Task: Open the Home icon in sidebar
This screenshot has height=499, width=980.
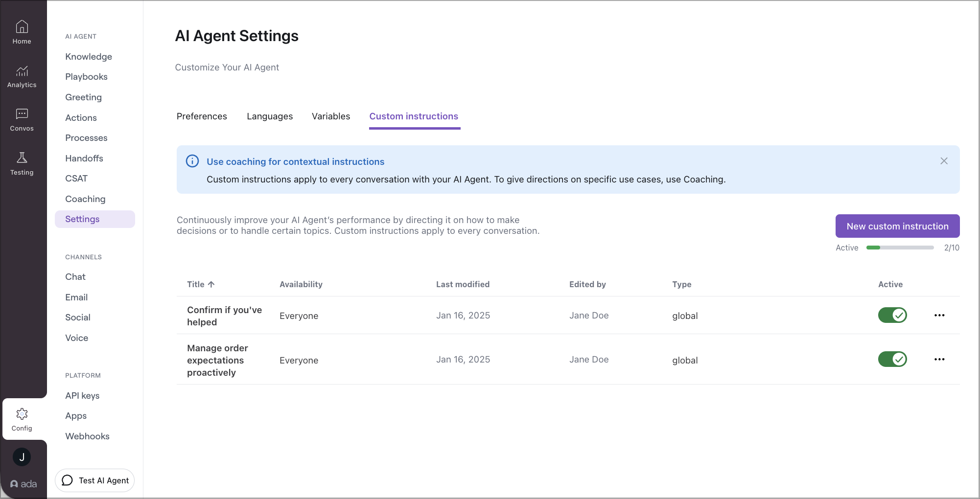Action: [x=22, y=27]
